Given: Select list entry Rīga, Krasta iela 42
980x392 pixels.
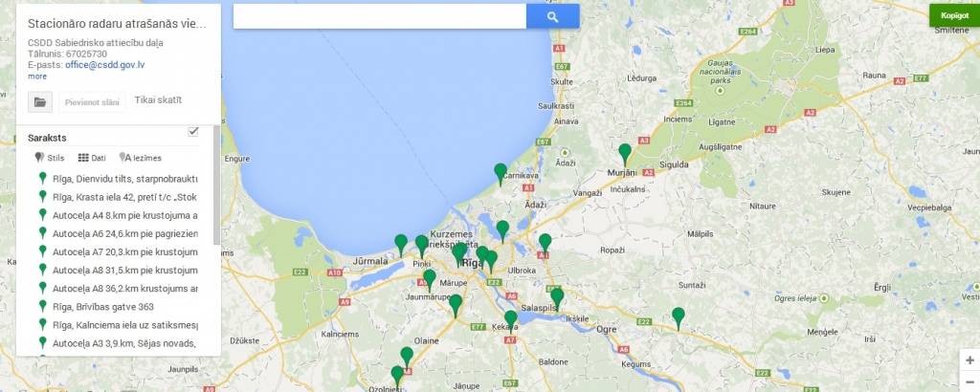Looking at the screenshot, I should pos(118,197).
